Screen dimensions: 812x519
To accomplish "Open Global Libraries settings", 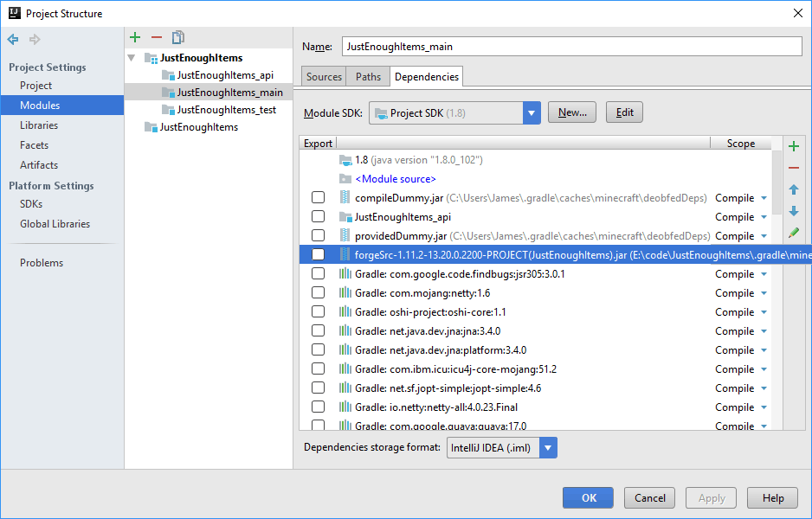I will pyautogui.click(x=55, y=224).
